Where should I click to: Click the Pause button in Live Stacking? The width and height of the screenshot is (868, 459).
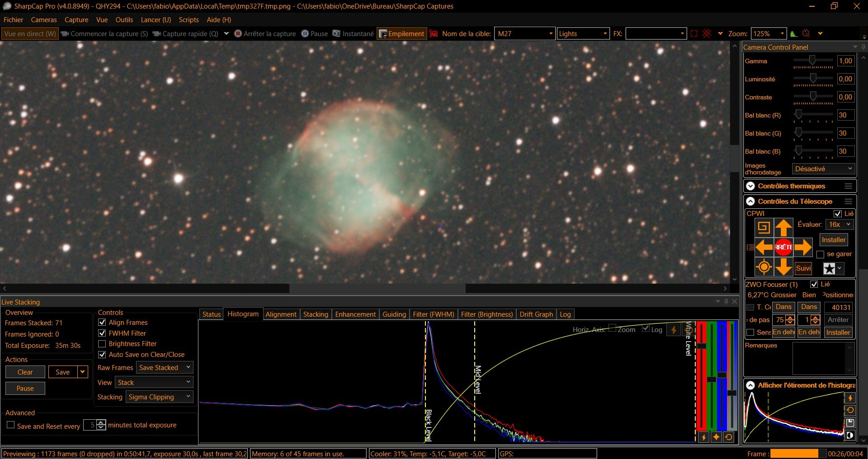click(x=25, y=388)
